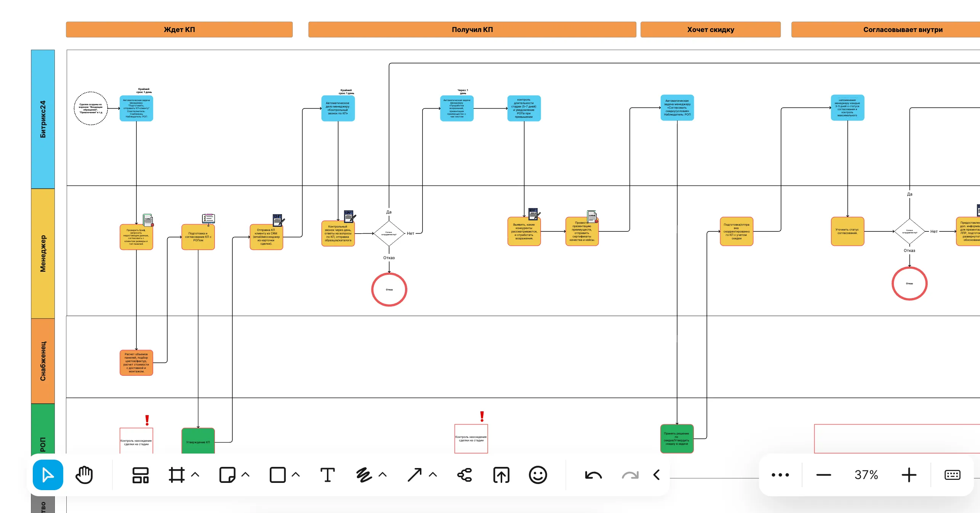The image size is (980, 513).
Task: Collapse the toolbar with left chevron
Action: 657,475
